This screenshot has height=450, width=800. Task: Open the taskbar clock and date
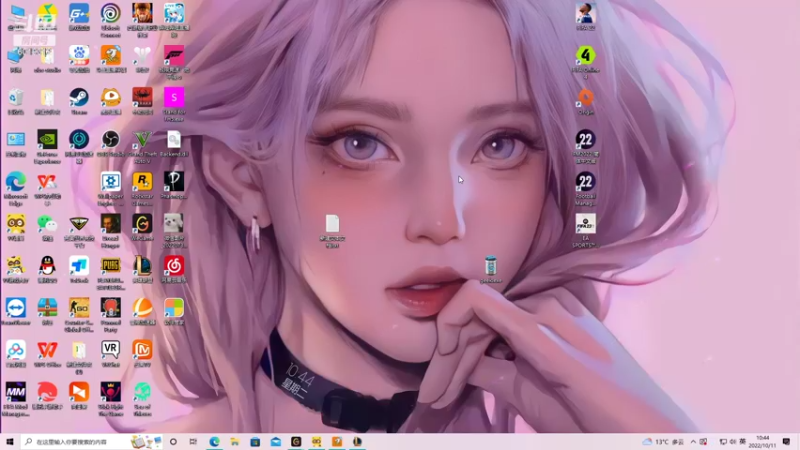(x=762, y=442)
